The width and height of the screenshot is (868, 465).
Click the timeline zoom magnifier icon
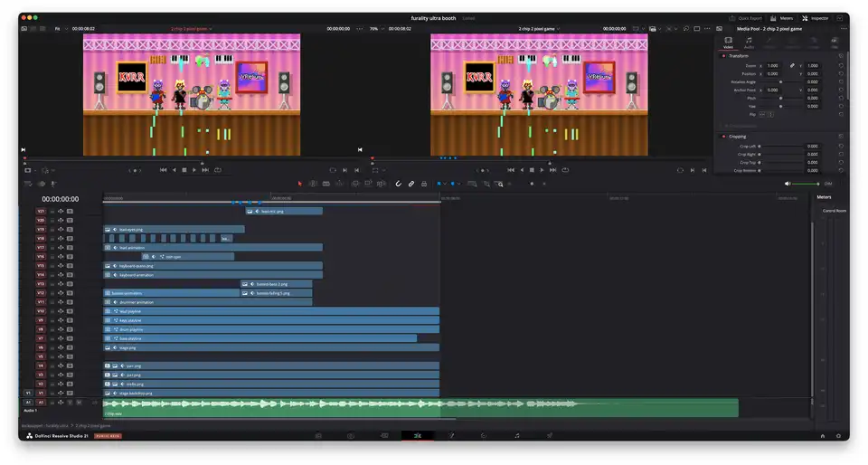tap(499, 184)
